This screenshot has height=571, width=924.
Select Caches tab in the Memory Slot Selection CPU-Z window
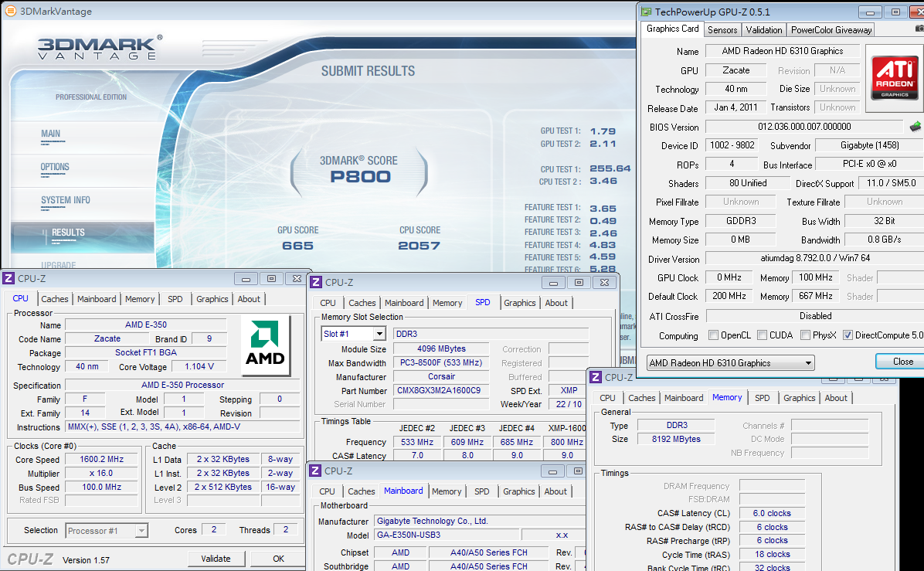tap(362, 303)
